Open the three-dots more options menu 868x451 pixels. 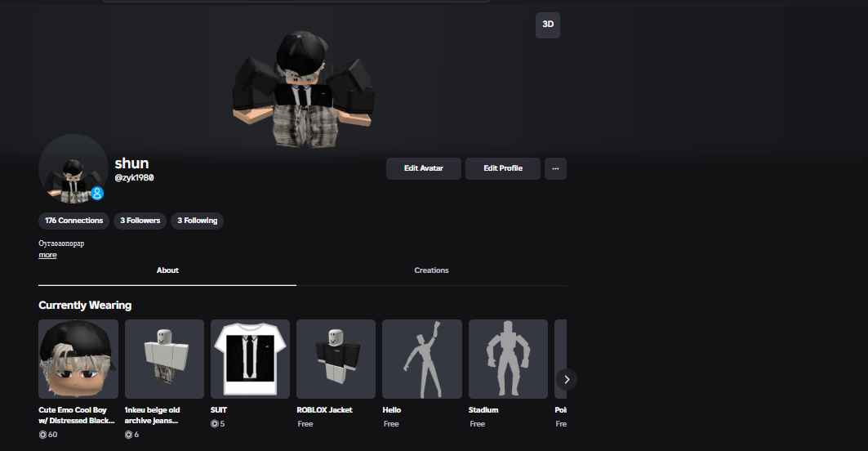point(555,168)
